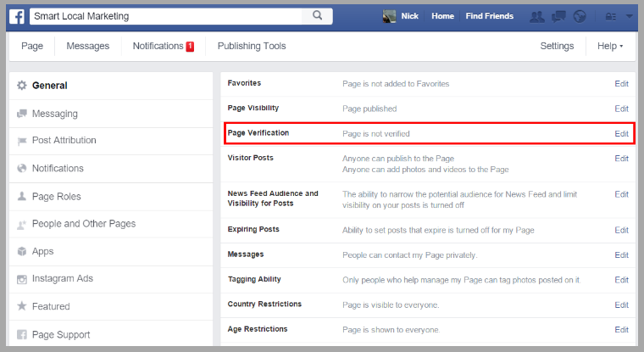644x352 pixels.
Task: Click inside the Smart Local Marketing search field
Action: pyautogui.click(x=165, y=16)
